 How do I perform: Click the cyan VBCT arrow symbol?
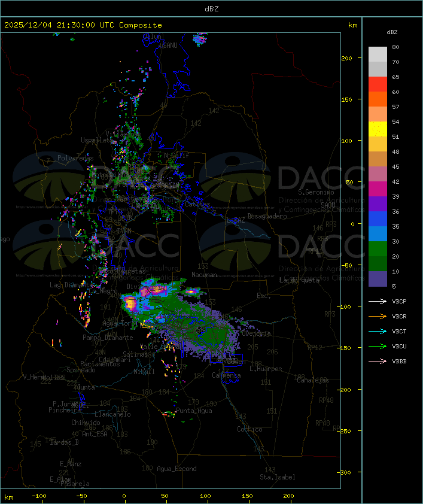coord(378,331)
